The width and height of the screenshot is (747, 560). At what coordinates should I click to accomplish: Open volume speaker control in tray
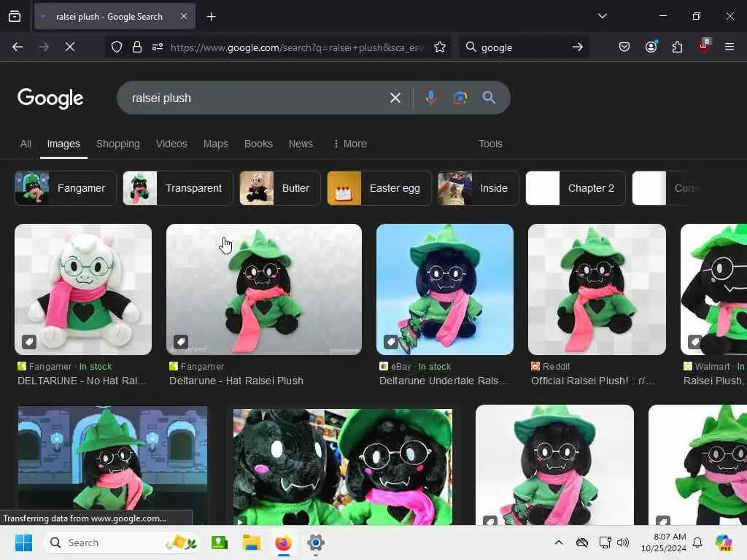[623, 542]
